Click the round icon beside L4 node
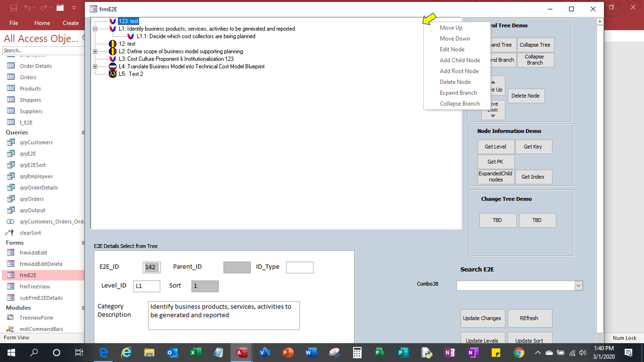This screenshot has width=644, height=362. 113,66
